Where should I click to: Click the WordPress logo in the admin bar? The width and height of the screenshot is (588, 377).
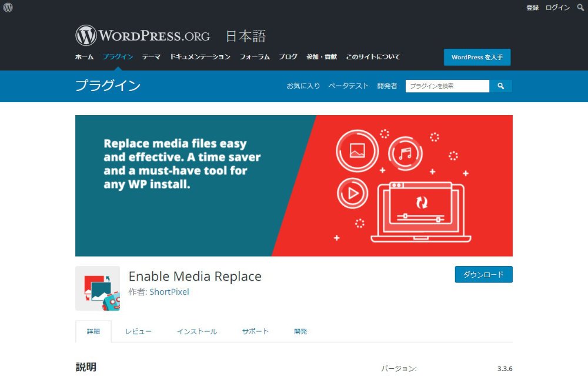coord(8,8)
